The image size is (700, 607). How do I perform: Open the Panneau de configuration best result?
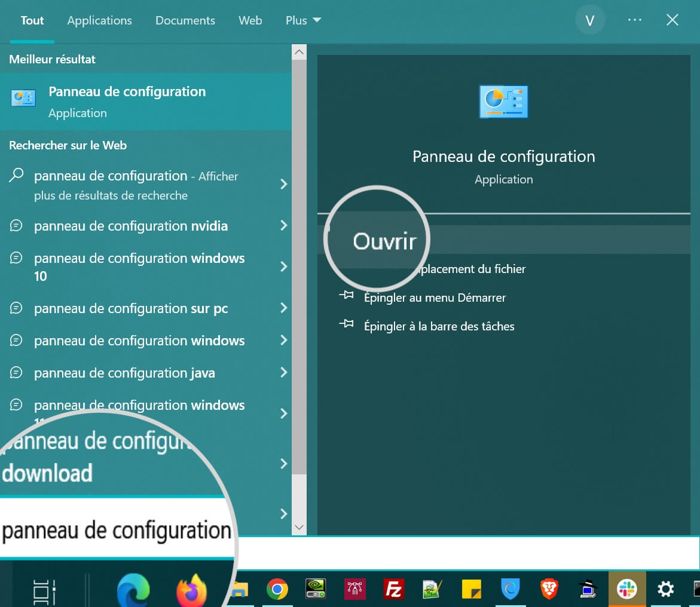click(x=145, y=102)
